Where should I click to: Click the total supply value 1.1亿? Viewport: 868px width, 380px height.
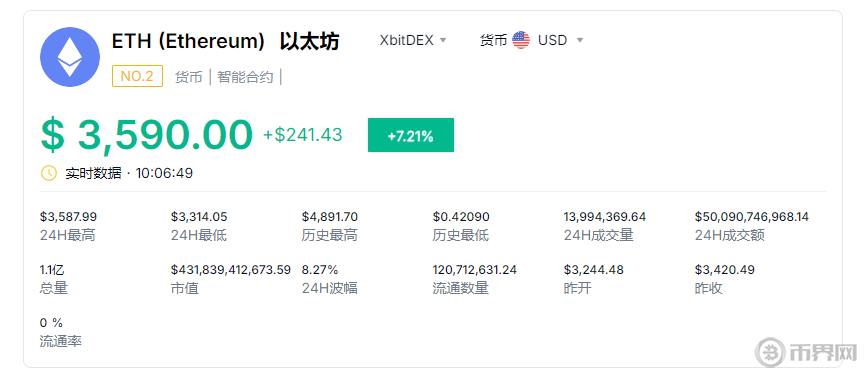(52, 270)
